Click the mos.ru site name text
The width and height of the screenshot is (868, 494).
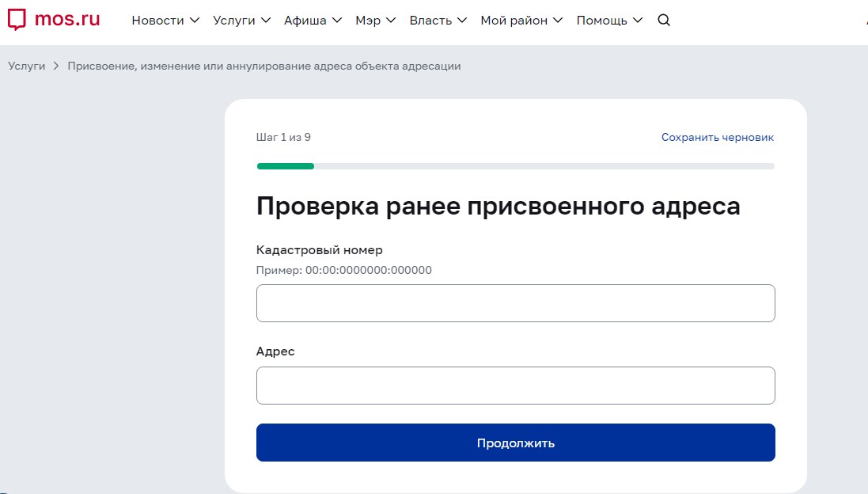(x=67, y=19)
